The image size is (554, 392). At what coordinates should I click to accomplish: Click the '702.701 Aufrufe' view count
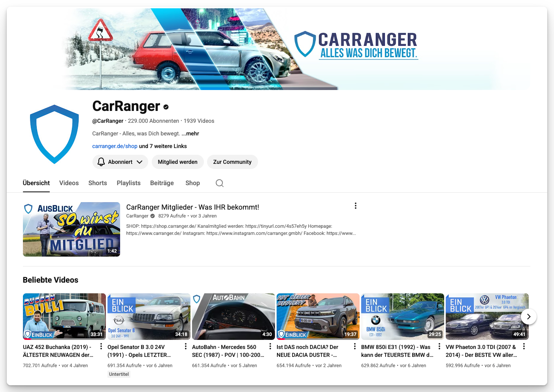tap(40, 366)
